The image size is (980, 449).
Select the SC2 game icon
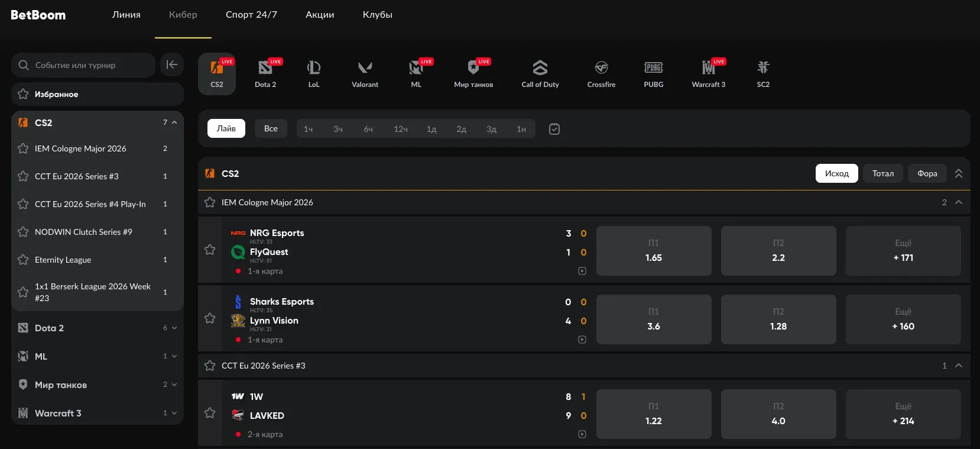(x=763, y=73)
